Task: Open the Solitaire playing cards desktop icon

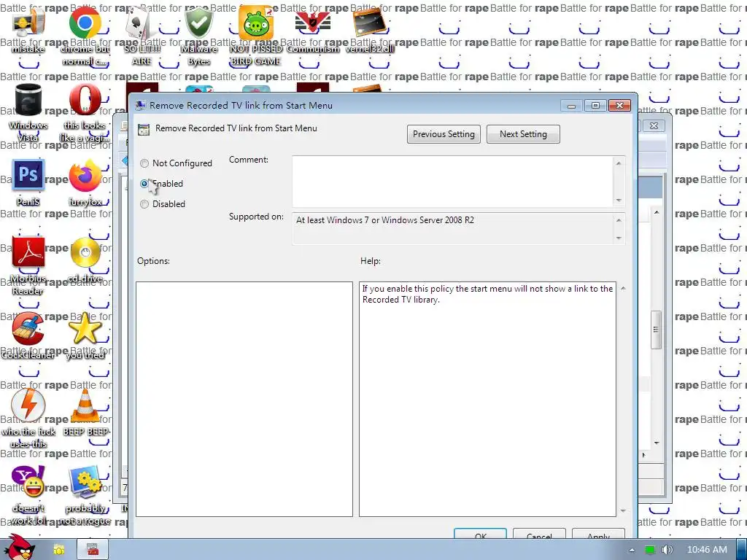Action: click(x=142, y=23)
